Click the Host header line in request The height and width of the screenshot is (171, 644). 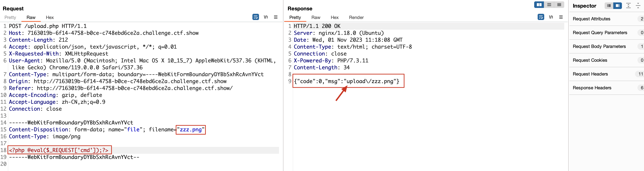[x=104, y=33]
